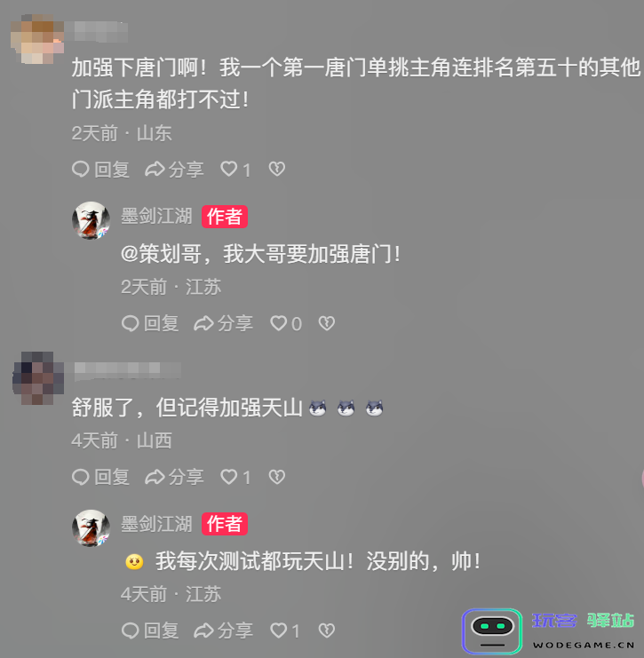Screen dimensions: 644x658
Task: Reply to the author's @策划哥 comment
Action: [x=150, y=323]
